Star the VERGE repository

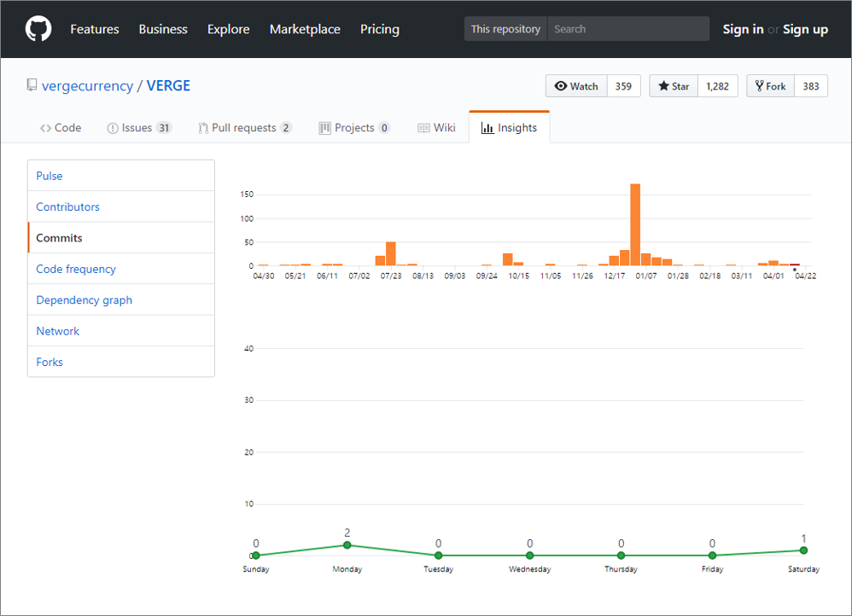(674, 86)
